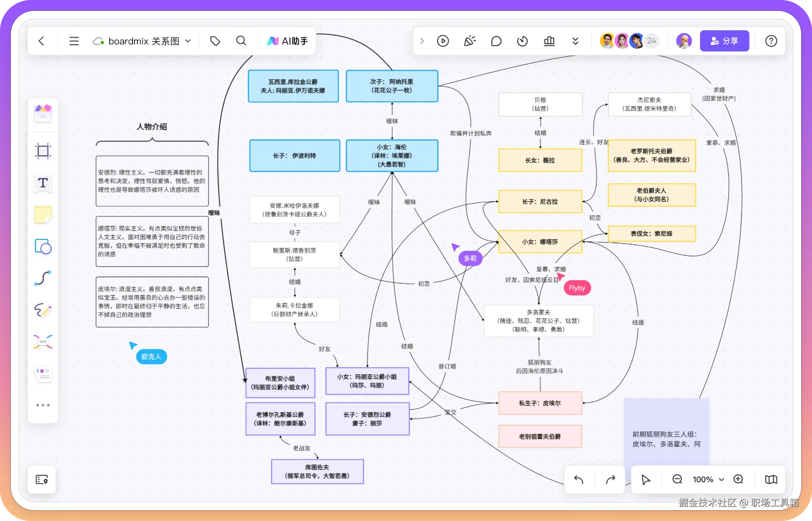Start presentation mode with the play icon
This screenshot has height=521, width=812.
[x=443, y=41]
